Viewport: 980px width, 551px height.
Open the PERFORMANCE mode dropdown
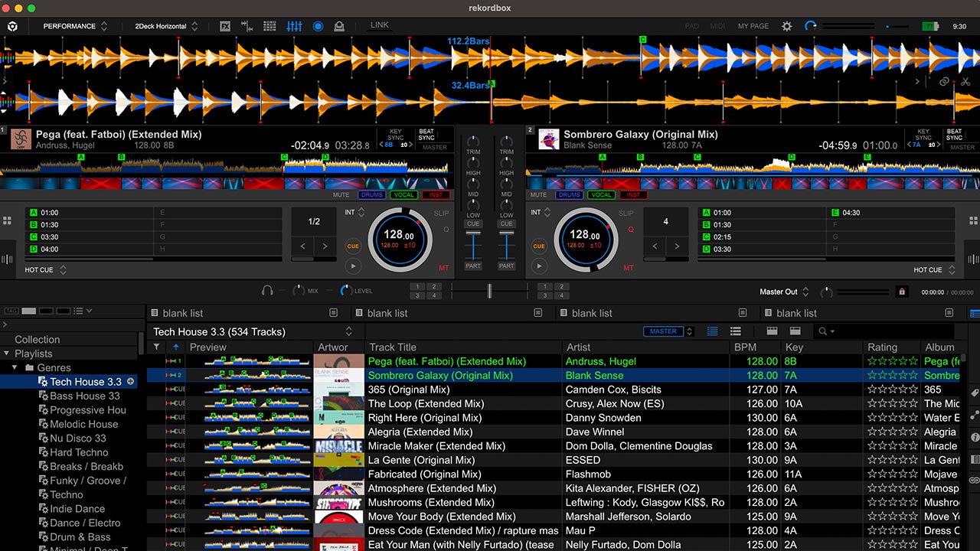75,26
